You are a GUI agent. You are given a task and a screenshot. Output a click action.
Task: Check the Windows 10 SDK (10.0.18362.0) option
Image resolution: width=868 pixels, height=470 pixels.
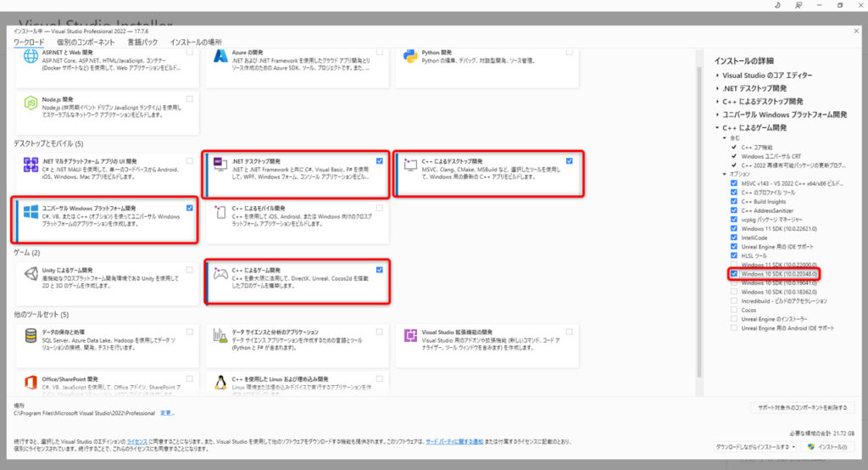click(734, 292)
